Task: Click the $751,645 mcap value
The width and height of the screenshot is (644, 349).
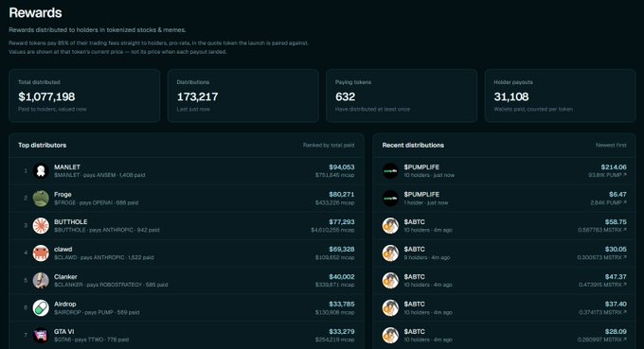Action: [x=334, y=175]
